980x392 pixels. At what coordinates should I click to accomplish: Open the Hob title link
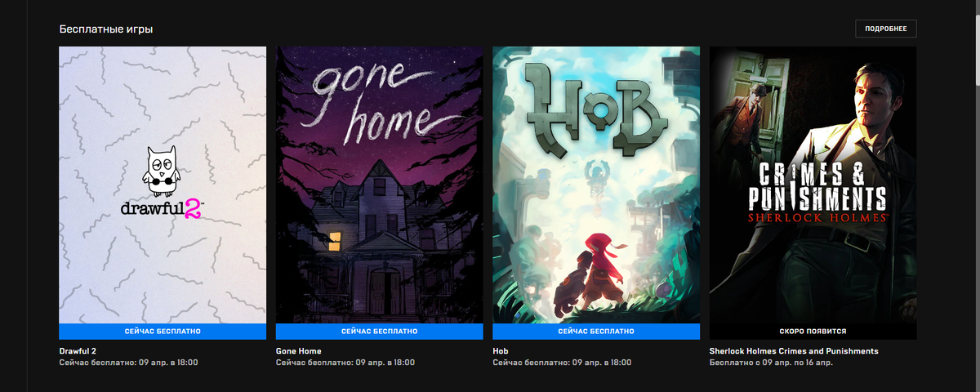(x=501, y=351)
